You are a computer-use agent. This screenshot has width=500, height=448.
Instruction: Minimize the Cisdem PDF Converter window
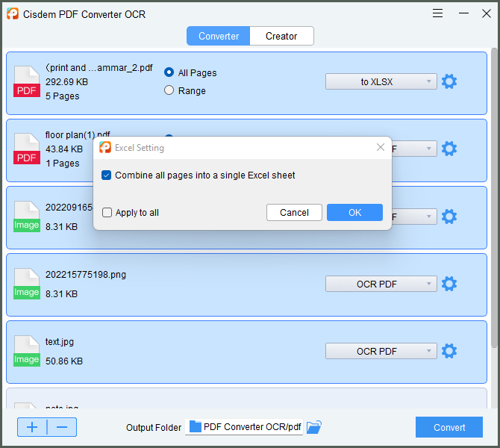click(x=463, y=13)
